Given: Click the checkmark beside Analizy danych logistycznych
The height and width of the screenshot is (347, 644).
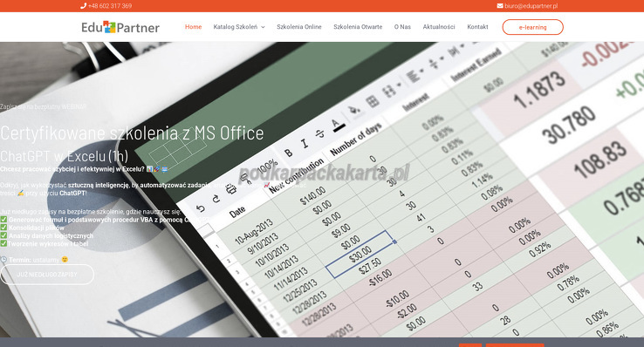Looking at the screenshot, I should [x=3, y=235].
